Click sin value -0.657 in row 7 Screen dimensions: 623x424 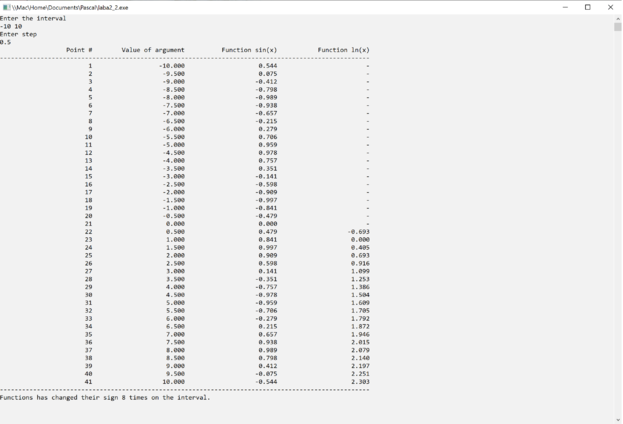point(266,113)
